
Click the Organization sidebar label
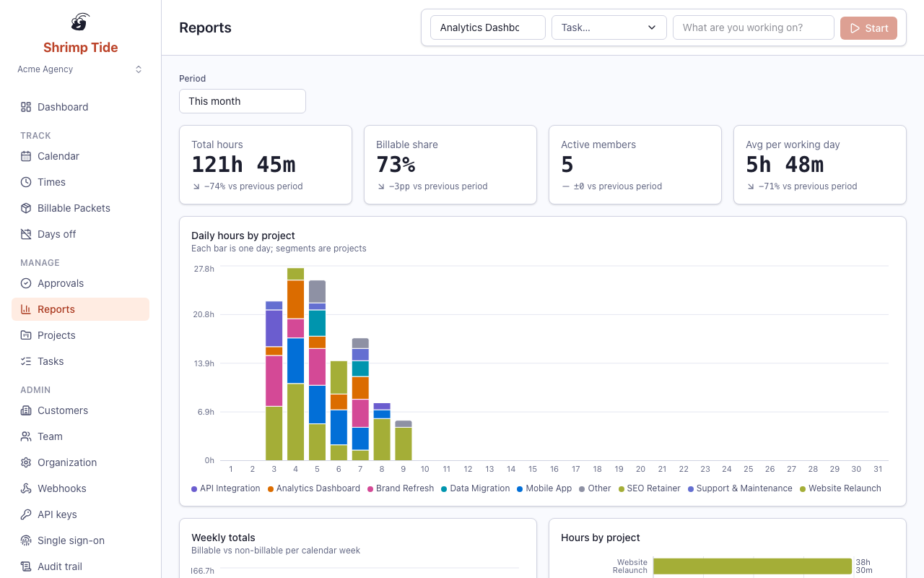(x=67, y=462)
